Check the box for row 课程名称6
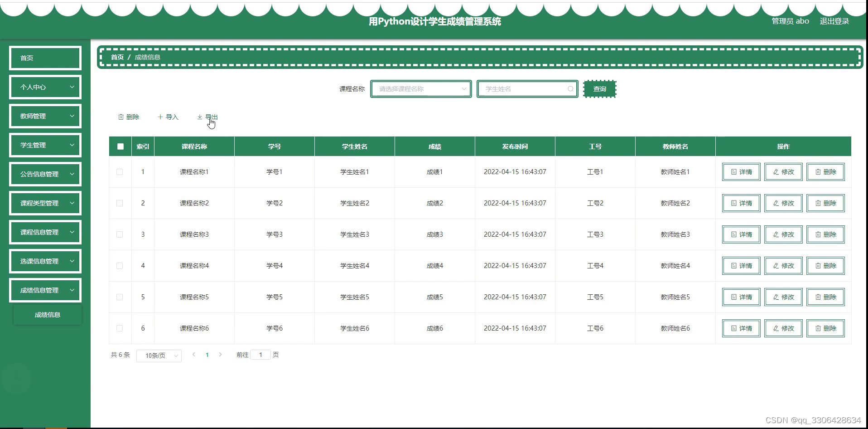 [x=120, y=328]
